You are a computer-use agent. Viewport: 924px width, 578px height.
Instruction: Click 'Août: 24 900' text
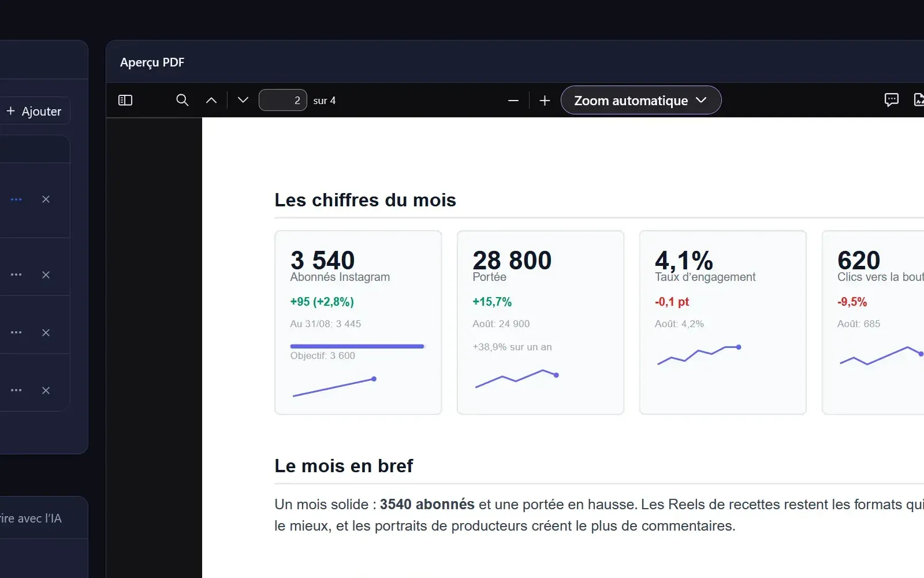(x=501, y=324)
